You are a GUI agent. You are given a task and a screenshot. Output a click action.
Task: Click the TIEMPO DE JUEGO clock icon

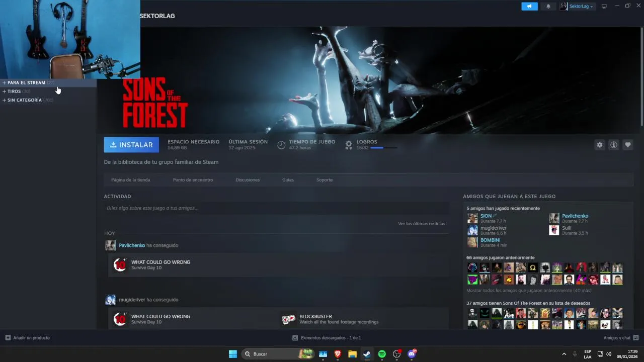(281, 145)
